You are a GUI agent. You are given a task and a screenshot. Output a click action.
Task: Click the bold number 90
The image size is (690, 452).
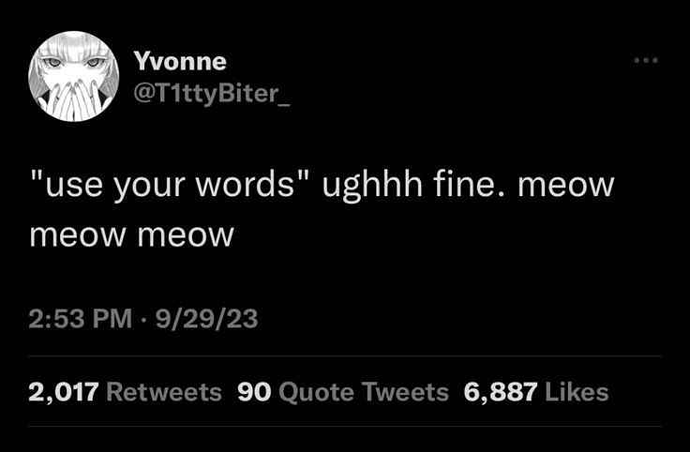[254, 392]
